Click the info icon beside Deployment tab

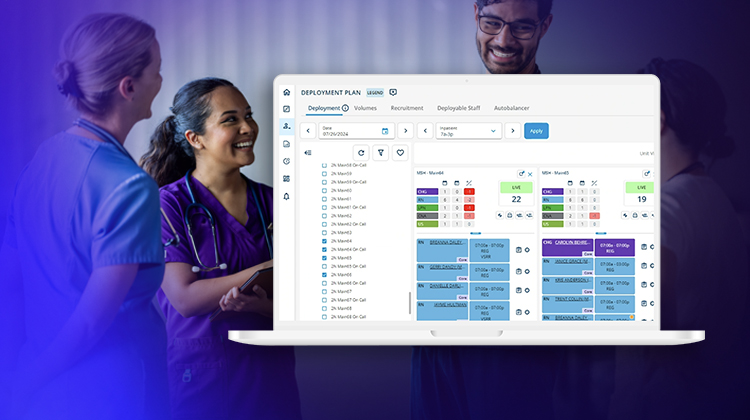click(345, 108)
